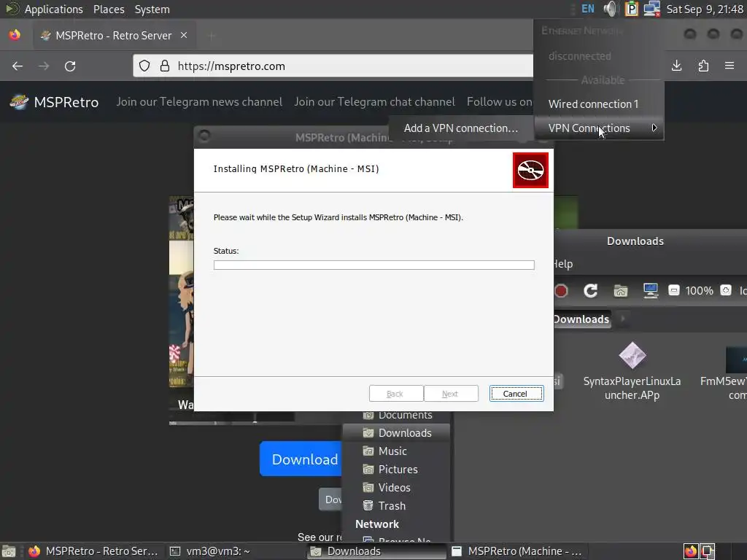The image size is (747, 560).
Task: Select Downloads in the sidebar places
Action: tap(396, 432)
